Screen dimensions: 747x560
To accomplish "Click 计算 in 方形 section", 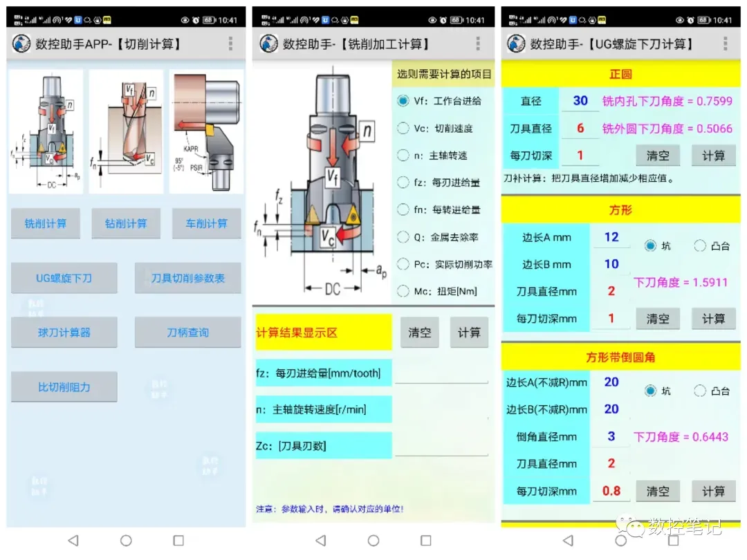I will click(714, 319).
